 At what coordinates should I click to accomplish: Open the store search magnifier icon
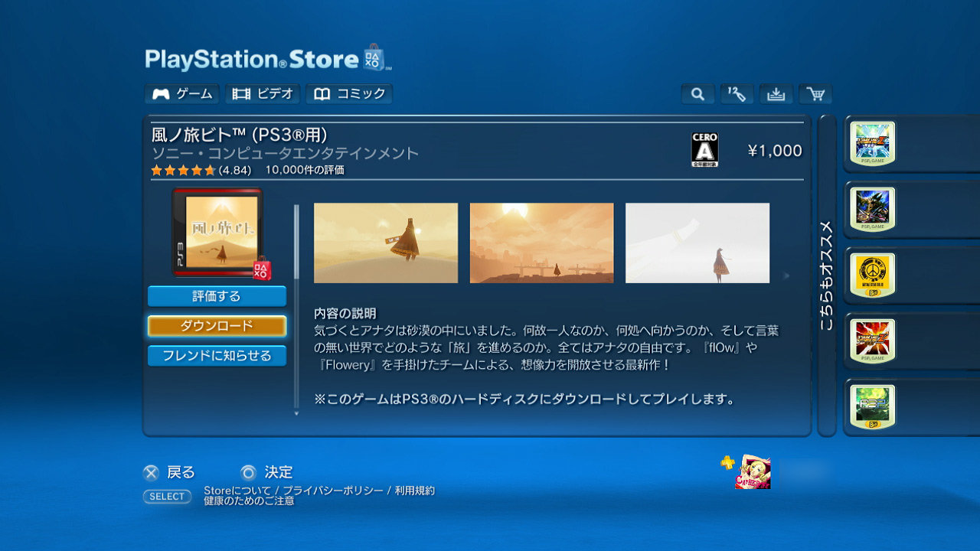(x=697, y=94)
